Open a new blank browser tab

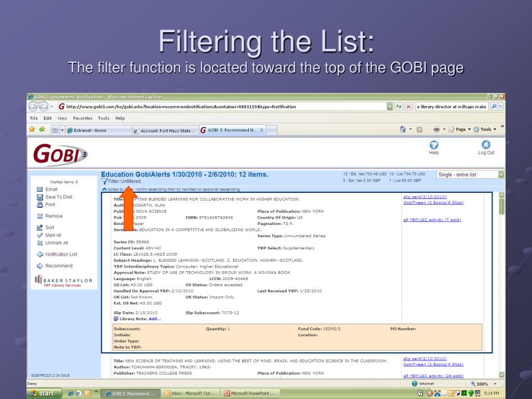272,130
